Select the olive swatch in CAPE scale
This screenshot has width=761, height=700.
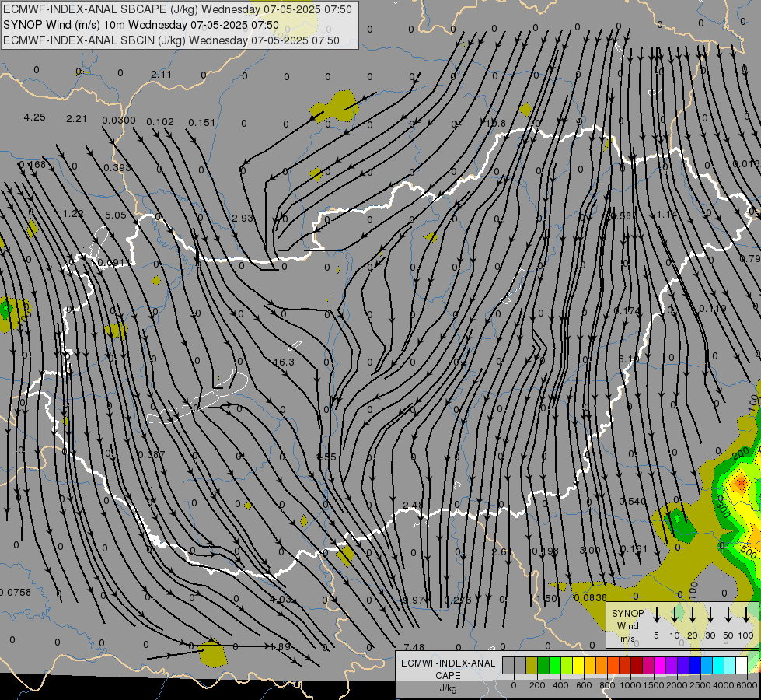click(x=532, y=666)
